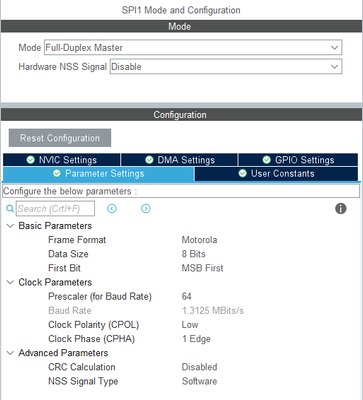Image resolution: width=363 pixels, height=400 pixels.
Task: Select the First Bit value MSB First
Action: [x=202, y=268]
